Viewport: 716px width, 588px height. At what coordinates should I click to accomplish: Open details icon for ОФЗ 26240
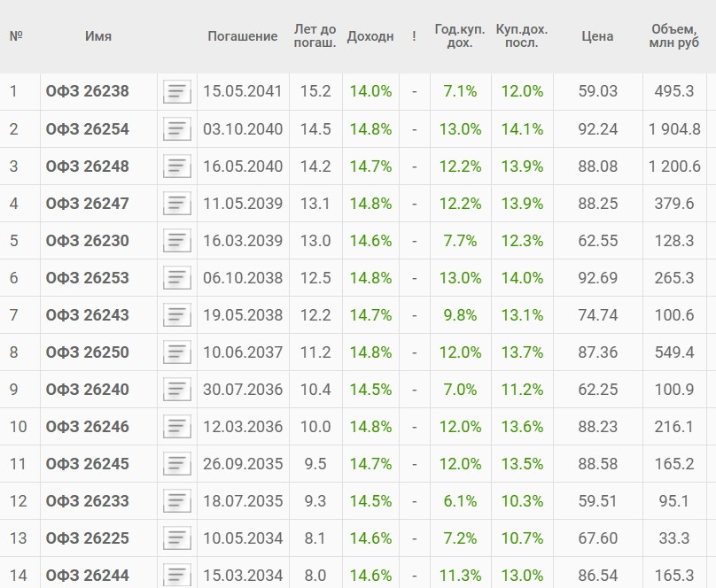tap(176, 389)
